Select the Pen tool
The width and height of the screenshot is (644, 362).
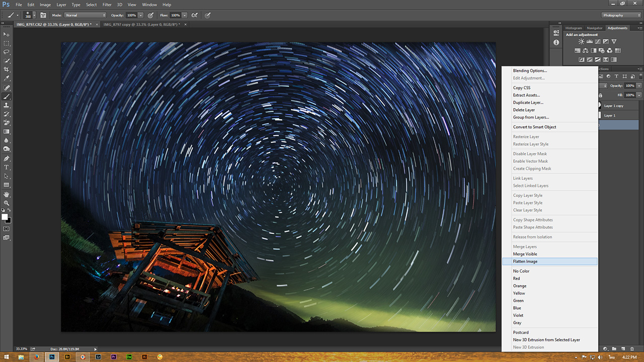[x=7, y=158]
